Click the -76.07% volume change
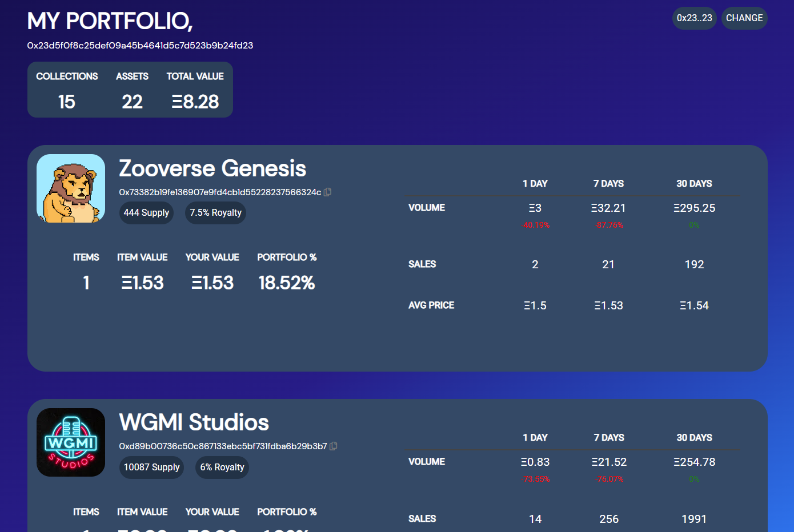 click(608, 479)
